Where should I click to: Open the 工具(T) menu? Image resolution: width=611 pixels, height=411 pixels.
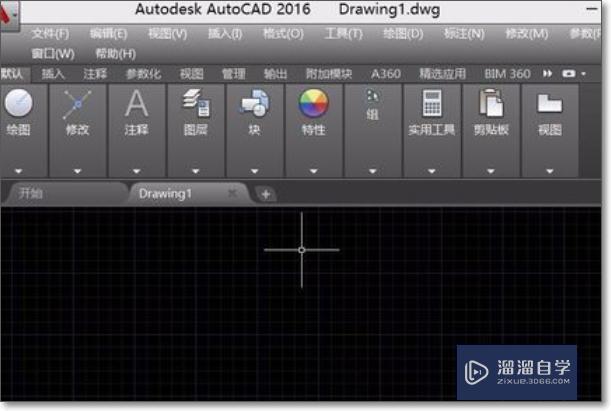343,34
